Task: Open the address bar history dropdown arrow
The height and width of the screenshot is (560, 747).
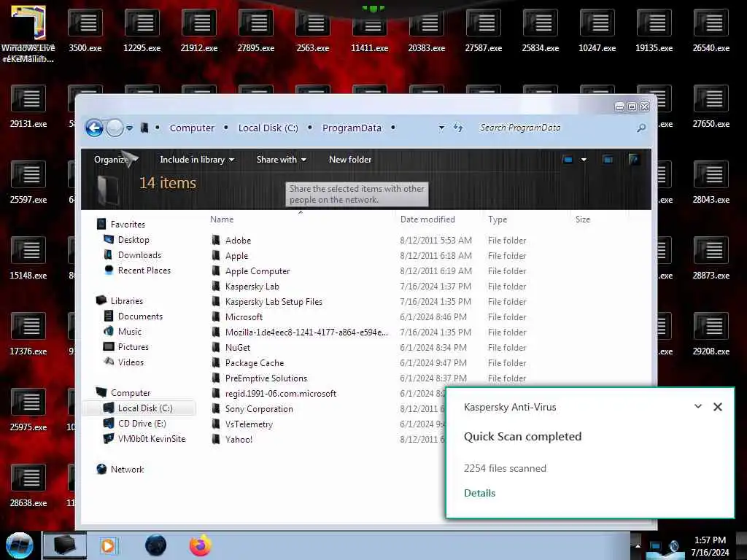Action: pyautogui.click(x=441, y=128)
